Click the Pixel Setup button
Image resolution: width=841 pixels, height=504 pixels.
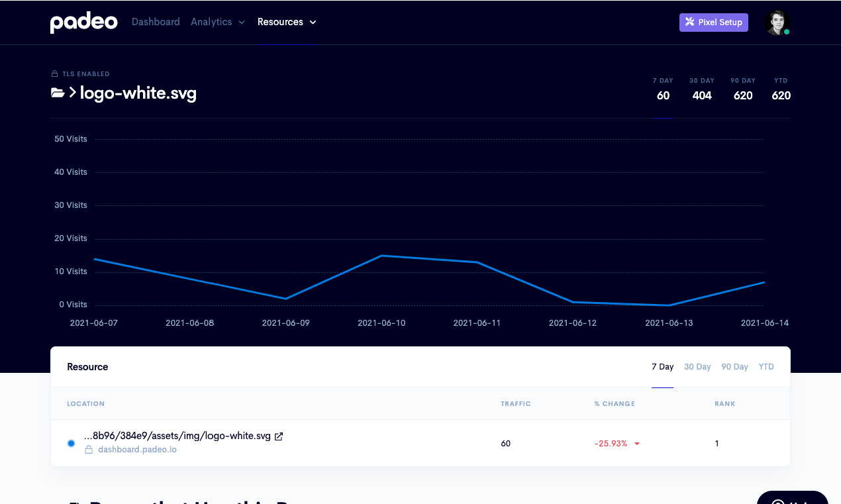714,22
